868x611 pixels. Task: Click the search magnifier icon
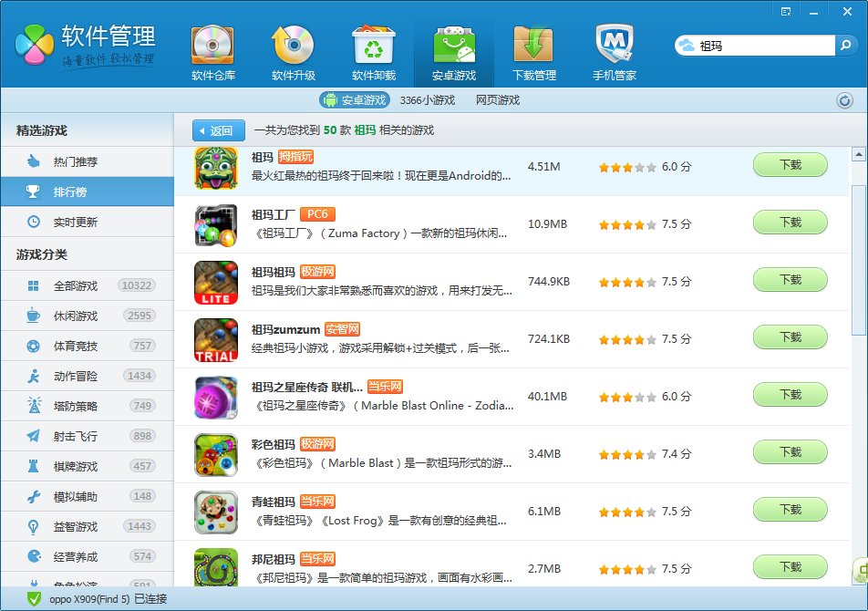coord(846,44)
